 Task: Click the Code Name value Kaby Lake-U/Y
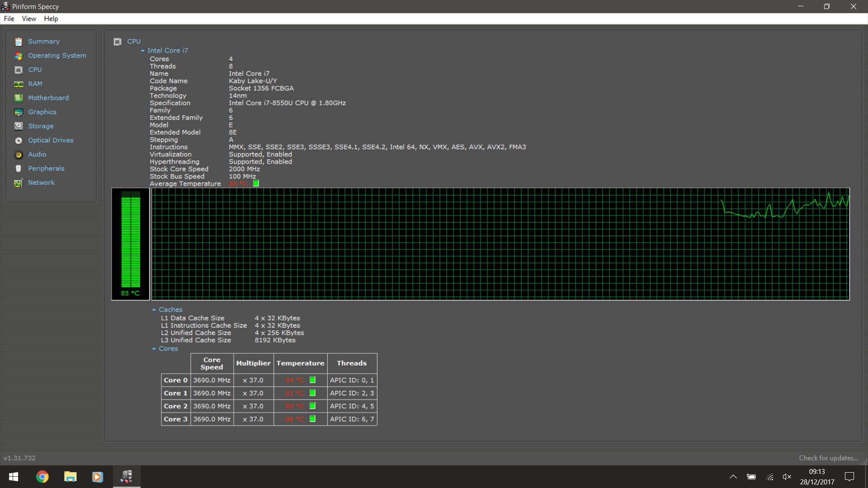pyautogui.click(x=253, y=81)
